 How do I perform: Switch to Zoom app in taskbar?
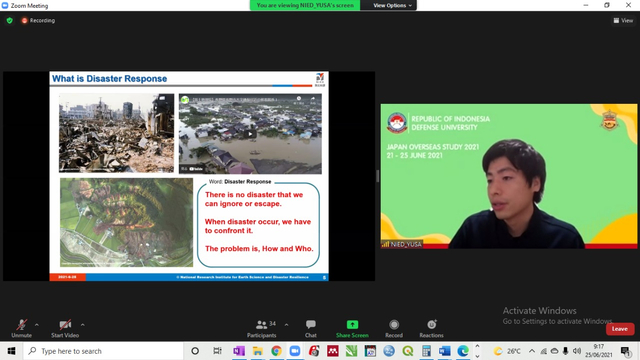tap(295, 351)
